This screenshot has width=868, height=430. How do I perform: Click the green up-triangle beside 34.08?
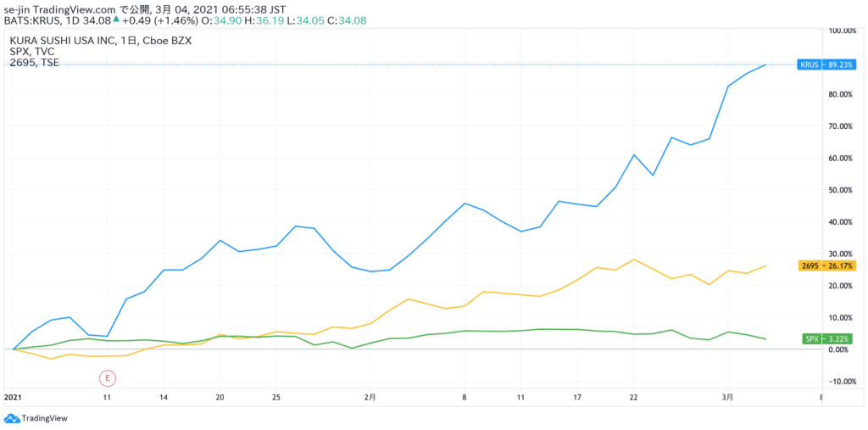116,20
